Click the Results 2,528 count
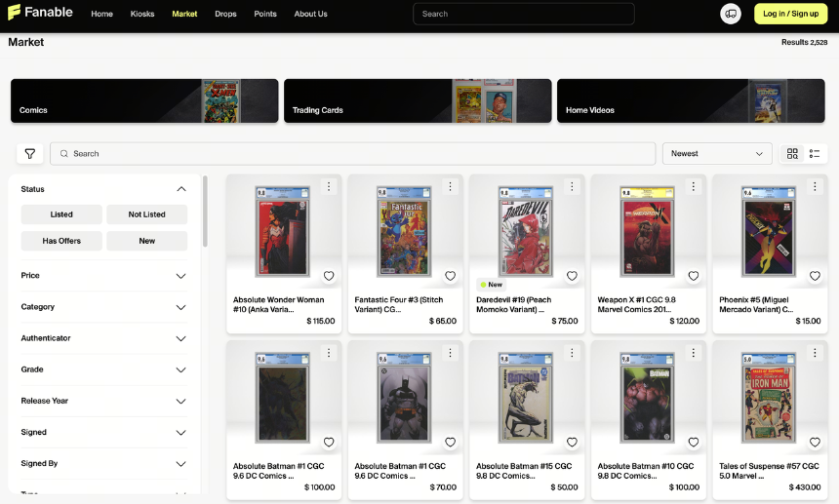The image size is (839, 504). [x=804, y=42]
